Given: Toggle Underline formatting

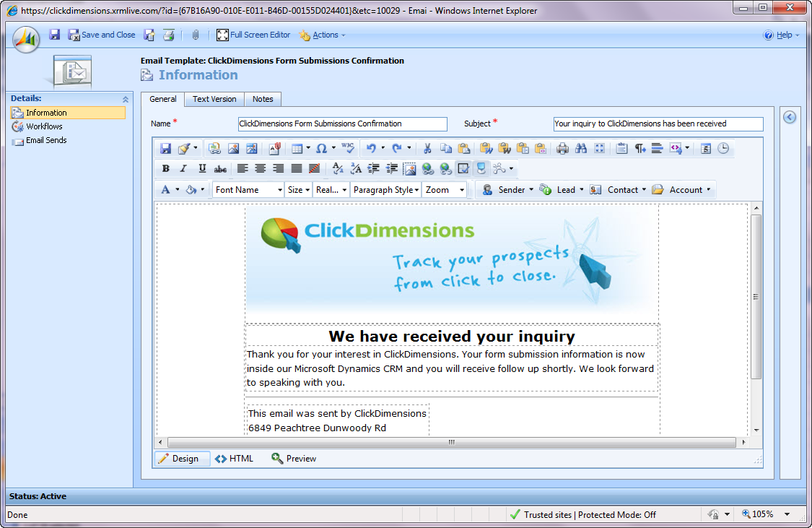Looking at the screenshot, I should tap(202, 168).
